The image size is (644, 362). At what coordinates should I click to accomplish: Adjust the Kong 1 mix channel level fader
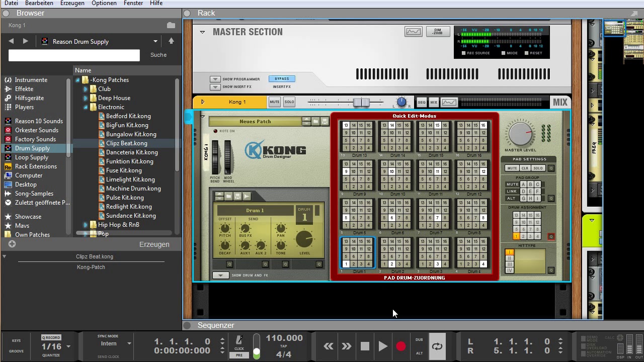pos(361,102)
